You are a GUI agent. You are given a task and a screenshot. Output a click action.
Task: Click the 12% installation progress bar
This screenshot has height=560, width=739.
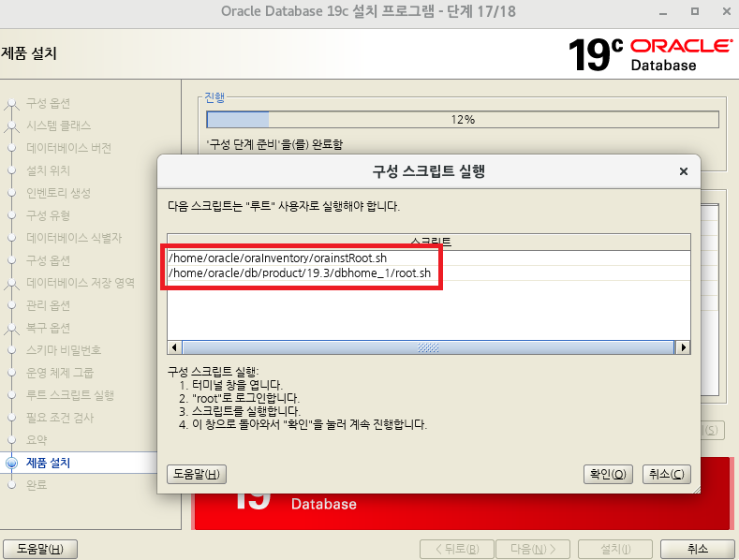pos(463,119)
